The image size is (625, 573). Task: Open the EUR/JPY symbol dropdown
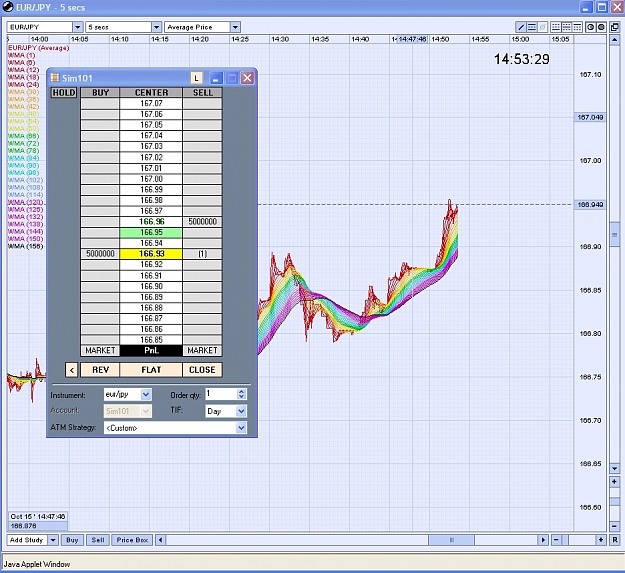click(78, 27)
